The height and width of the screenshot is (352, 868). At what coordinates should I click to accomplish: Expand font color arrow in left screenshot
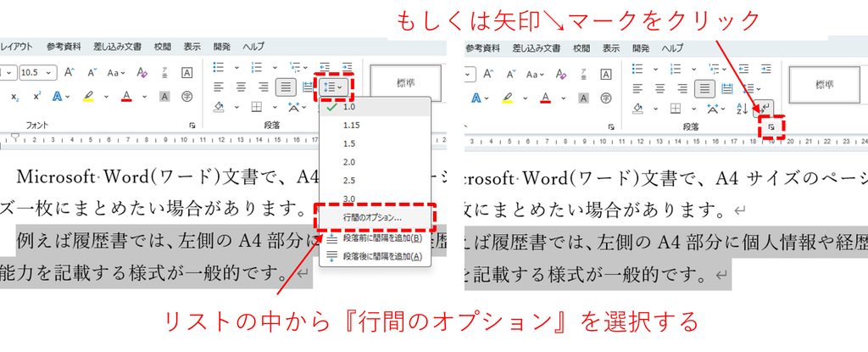(144, 97)
